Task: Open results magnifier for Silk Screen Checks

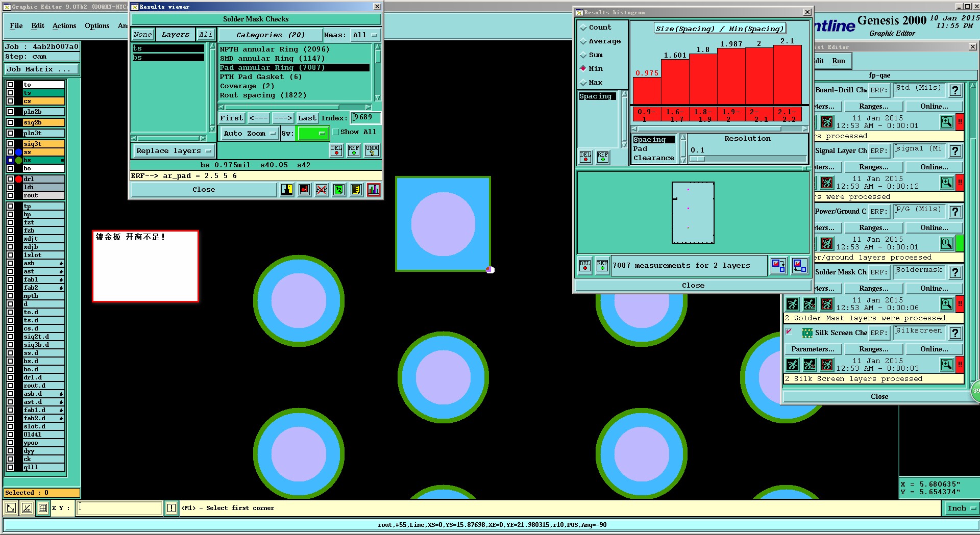Action: coord(947,365)
